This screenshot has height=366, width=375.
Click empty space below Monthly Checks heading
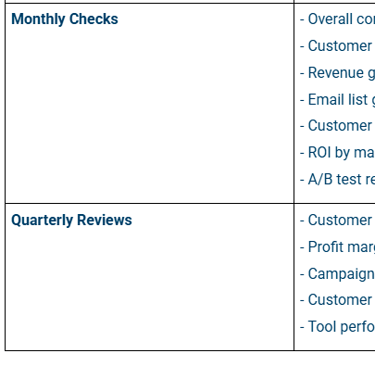[x=149, y=113]
